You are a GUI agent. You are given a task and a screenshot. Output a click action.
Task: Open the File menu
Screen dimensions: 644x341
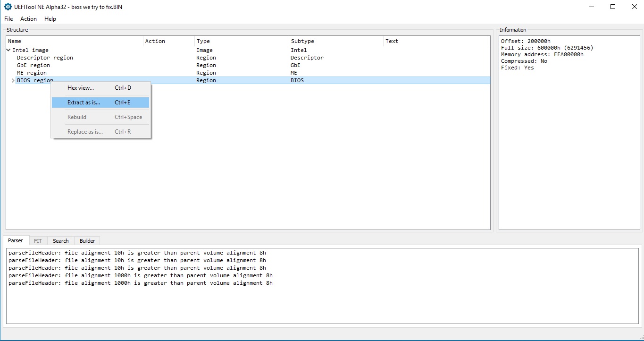coord(8,19)
